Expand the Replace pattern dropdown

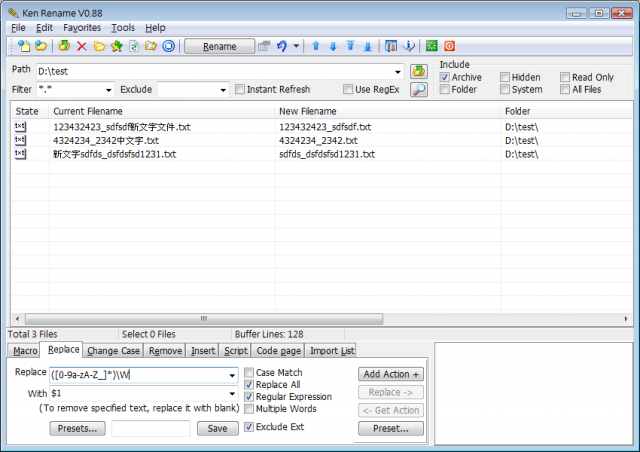point(232,375)
